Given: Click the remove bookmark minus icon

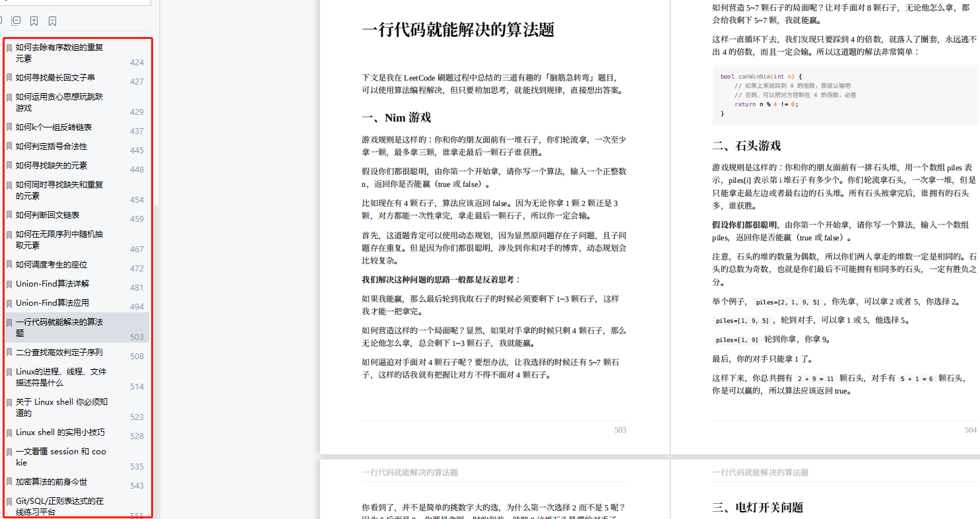Looking at the screenshot, I should pyautogui.click(x=52, y=21).
